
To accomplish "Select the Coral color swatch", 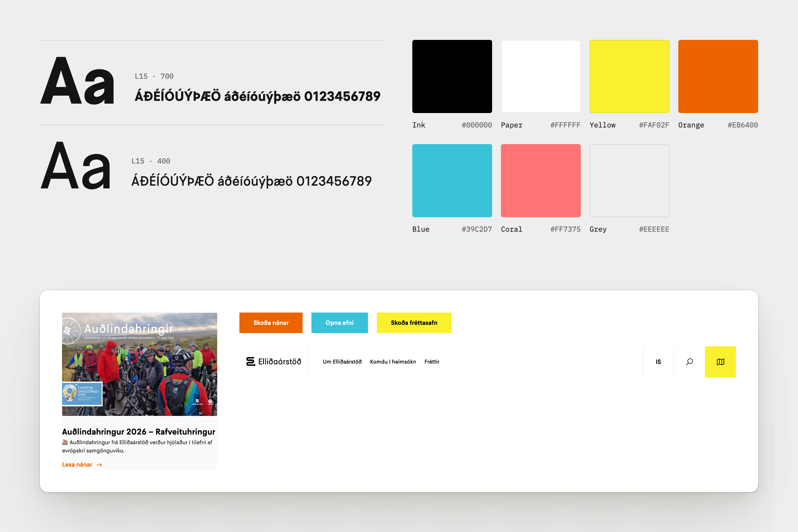I will [x=541, y=180].
